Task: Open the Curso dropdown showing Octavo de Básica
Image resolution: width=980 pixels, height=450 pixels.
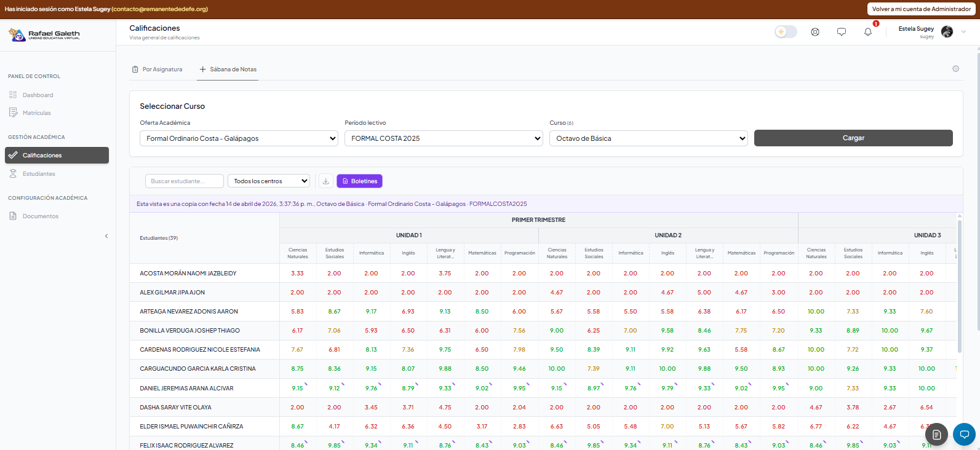Action: point(648,138)
